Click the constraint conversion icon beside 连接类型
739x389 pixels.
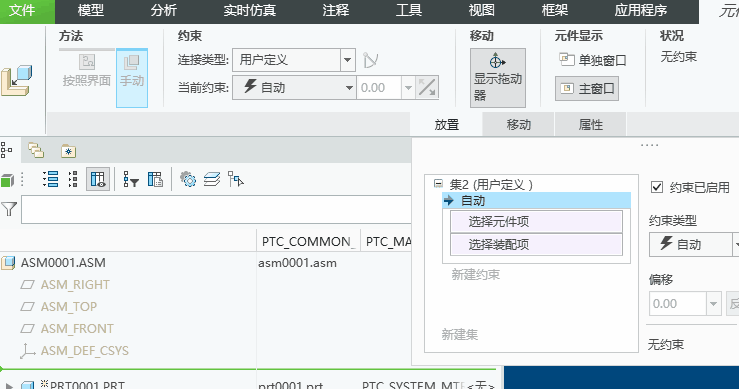[x=370, y=60]
